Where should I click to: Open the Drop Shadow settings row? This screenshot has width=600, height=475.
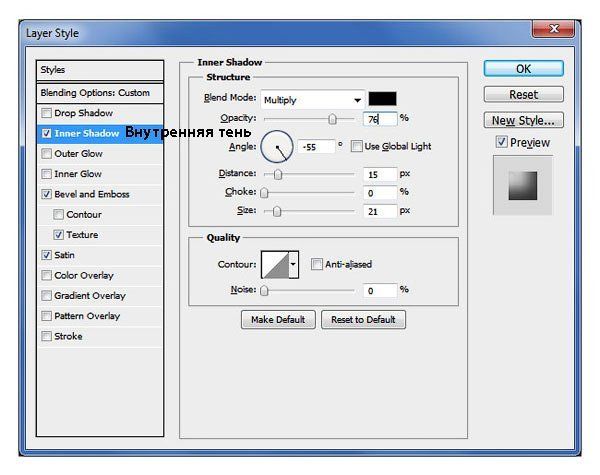coord(100,113)
